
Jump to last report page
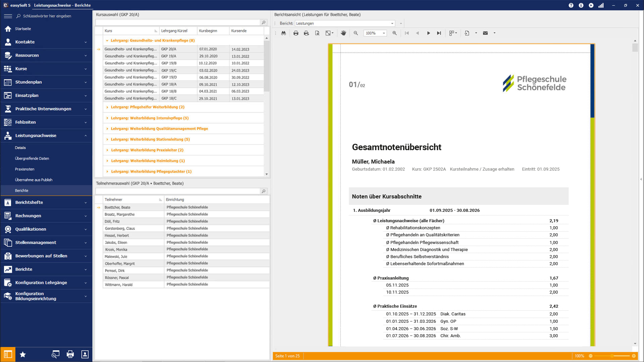[x=439, y=33]
